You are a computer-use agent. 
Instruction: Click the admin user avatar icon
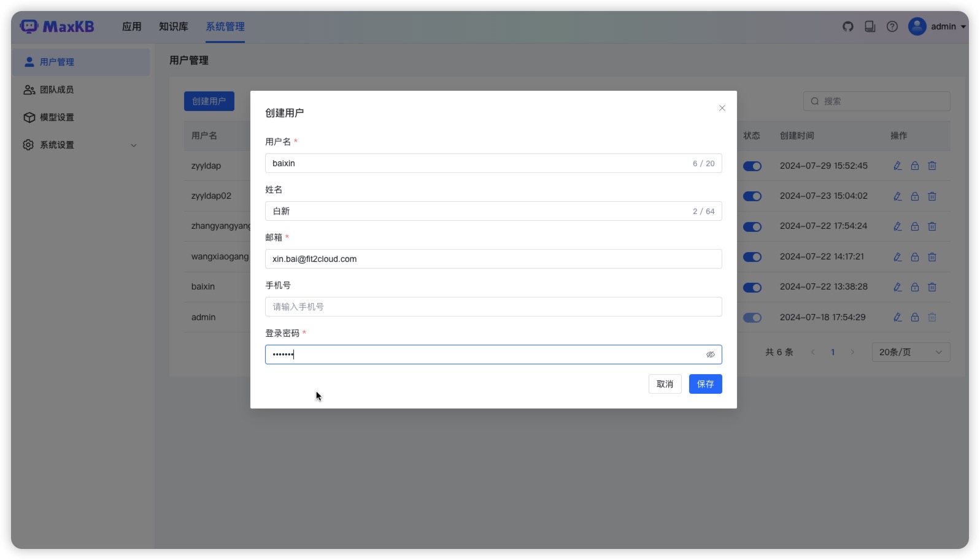pyautogui.click(x=917, y=26)
